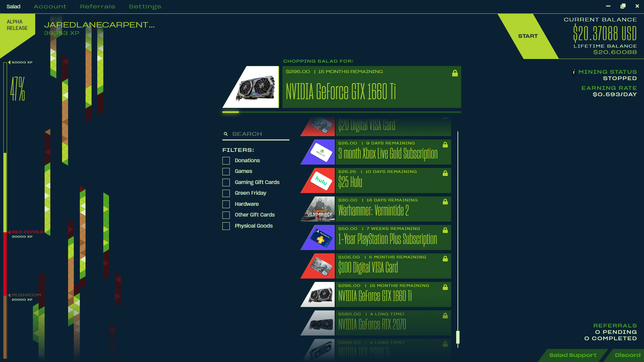Enable the Physical Goods filter
644x362 pixels.
tap(226, 226)
